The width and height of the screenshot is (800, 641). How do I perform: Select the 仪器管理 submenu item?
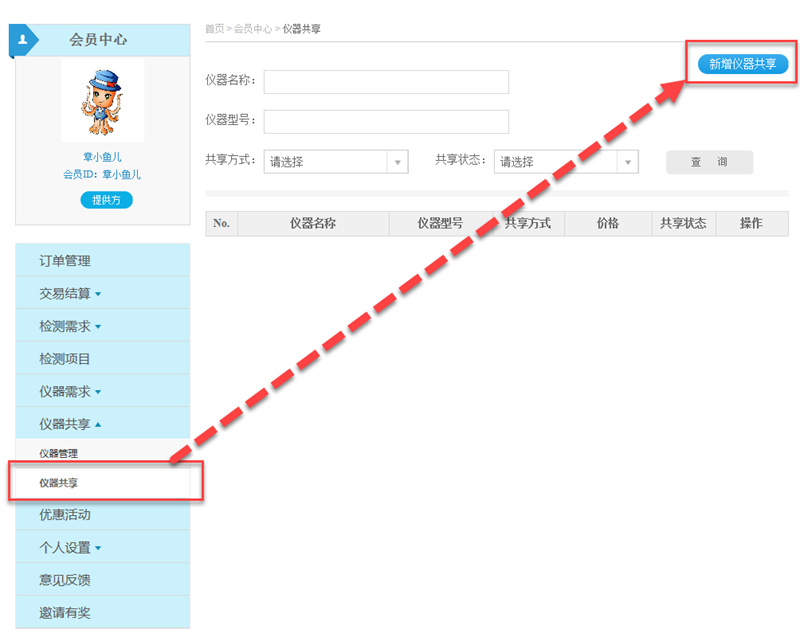pos(58,454)
